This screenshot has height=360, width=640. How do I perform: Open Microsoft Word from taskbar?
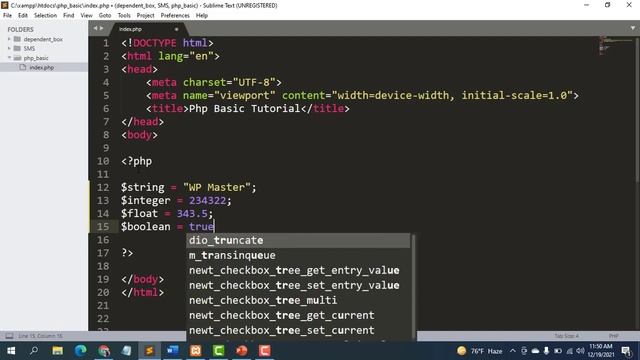[173, 351]
